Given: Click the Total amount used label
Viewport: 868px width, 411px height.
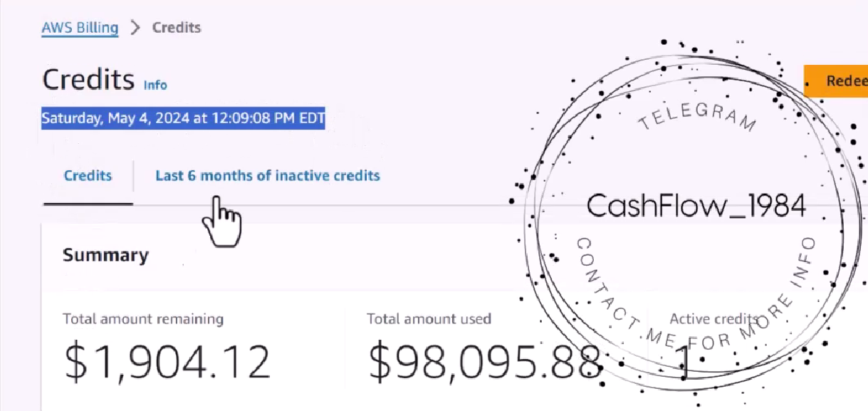Looking at the screenshot, I should point(429,318).
